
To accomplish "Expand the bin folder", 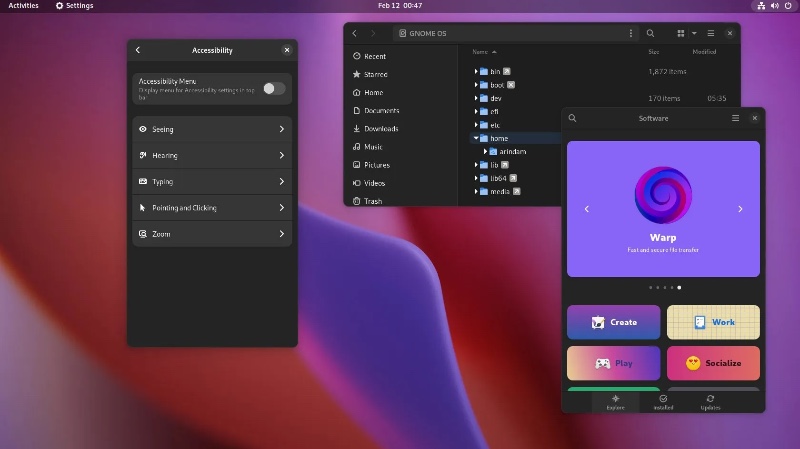I will 476,72.
